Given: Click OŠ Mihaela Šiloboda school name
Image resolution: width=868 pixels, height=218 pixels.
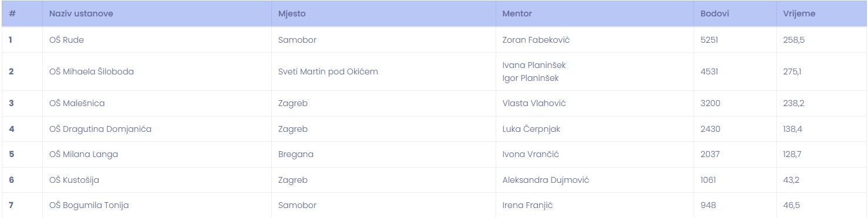Looking at the screenshot, I should 92,71.
